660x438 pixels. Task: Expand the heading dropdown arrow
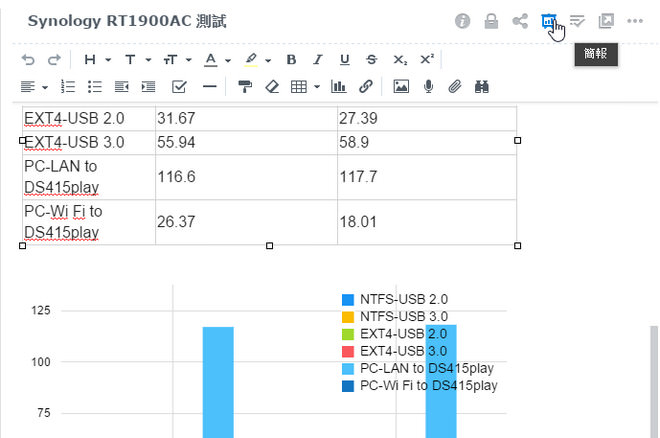click(108, 60)
